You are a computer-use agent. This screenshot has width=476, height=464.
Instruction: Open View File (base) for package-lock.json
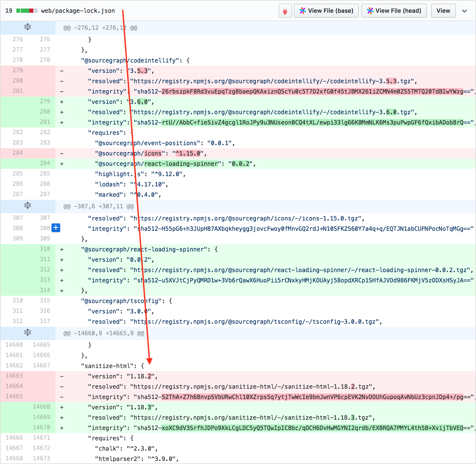(326, 11)
